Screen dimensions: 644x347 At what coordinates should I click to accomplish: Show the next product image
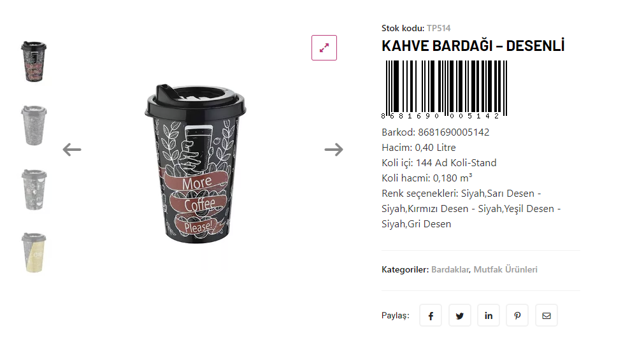pos(334,150)
